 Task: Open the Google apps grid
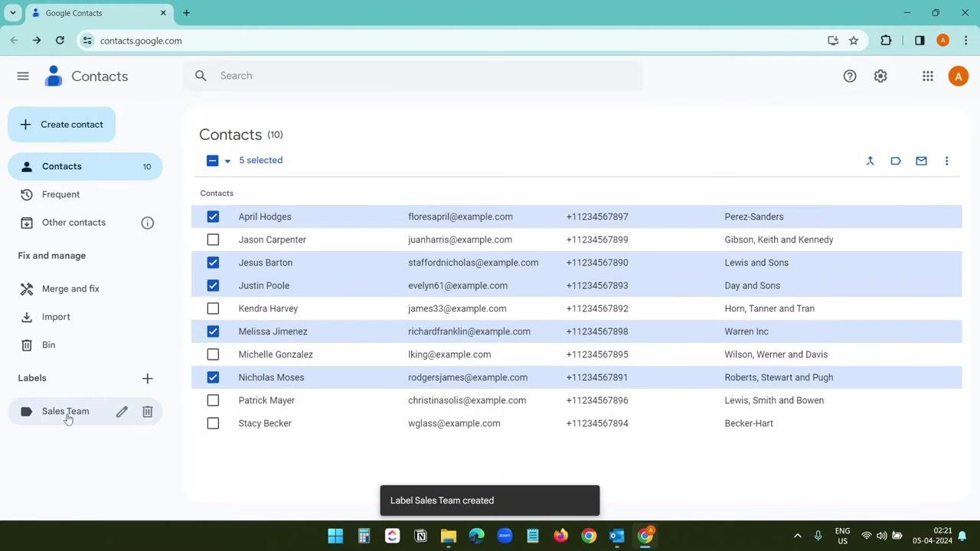(928, 76)
